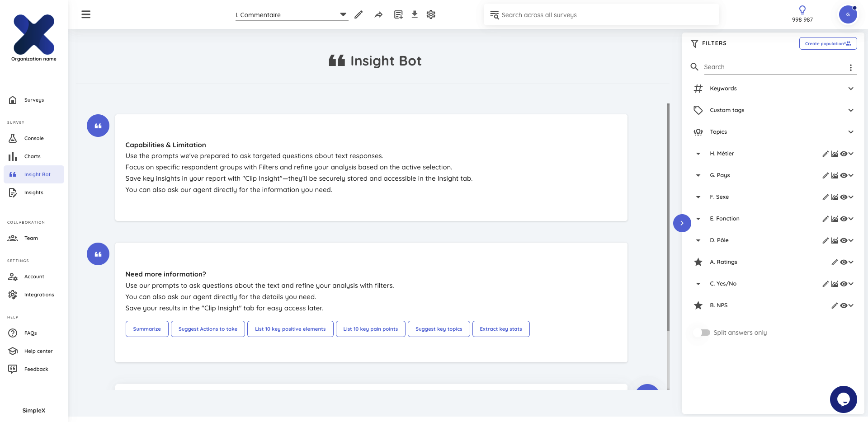The height and width of the screenshot is (422, 868).
Task: Open the hamburger menu at the top left
Action: point(85,14)
